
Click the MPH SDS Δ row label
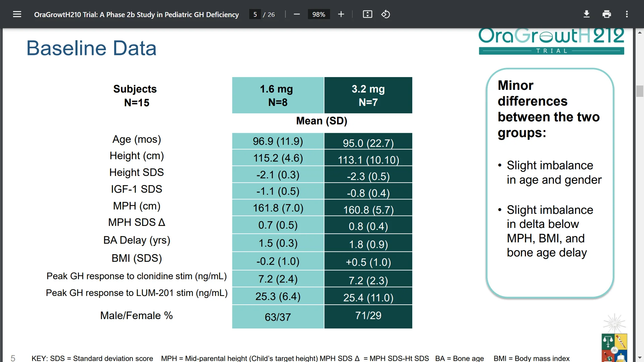137,222
